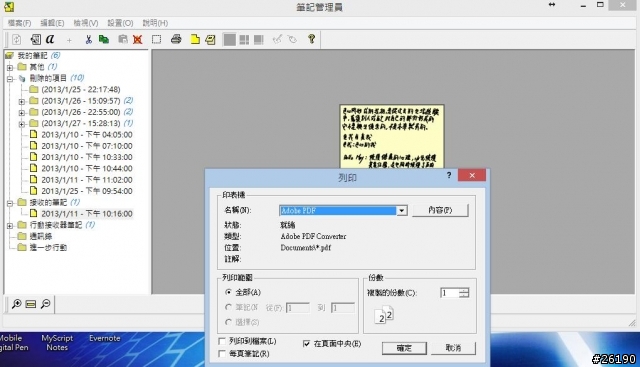The image size is (640, 367).
Task: Open the Adobe PDF printer name dropdown
Action: click(x=402, y=211)
